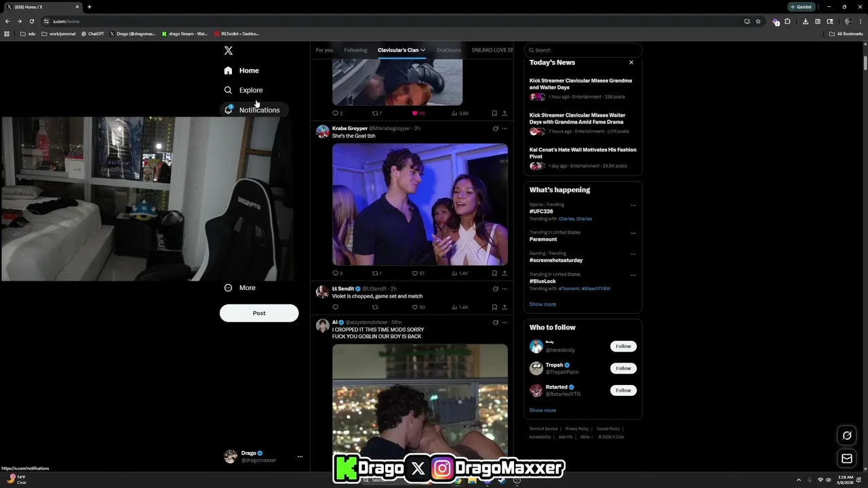
Task: Open the More menu in sidebar
Action: tap(240, 288)
